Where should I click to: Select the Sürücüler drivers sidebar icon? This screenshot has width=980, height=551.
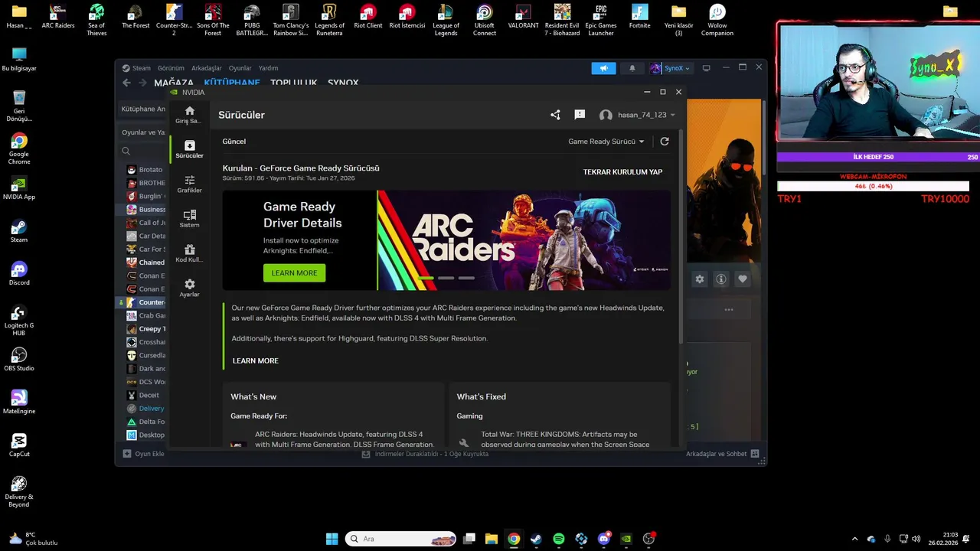click(x=189, y=149)
